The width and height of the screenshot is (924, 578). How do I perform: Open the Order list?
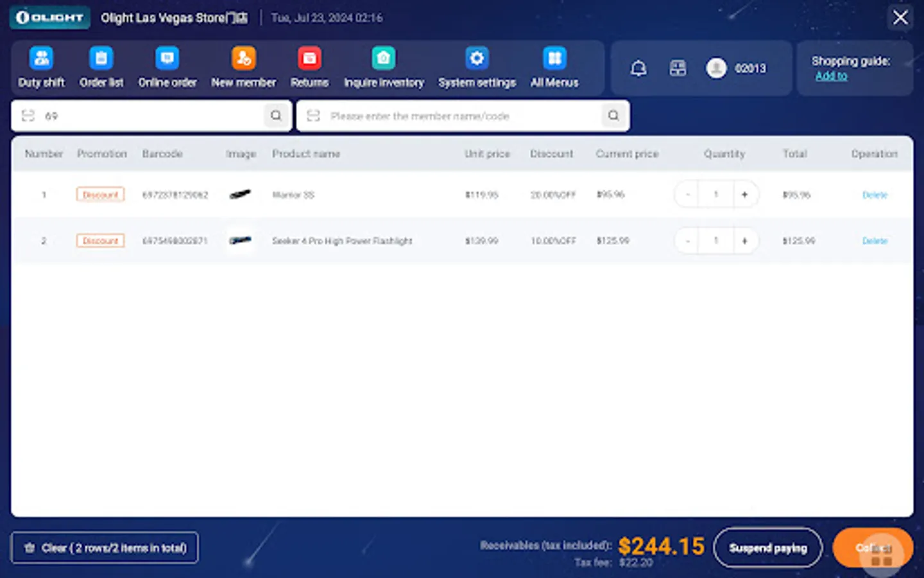pyautogui.click(x=101, y=67)
